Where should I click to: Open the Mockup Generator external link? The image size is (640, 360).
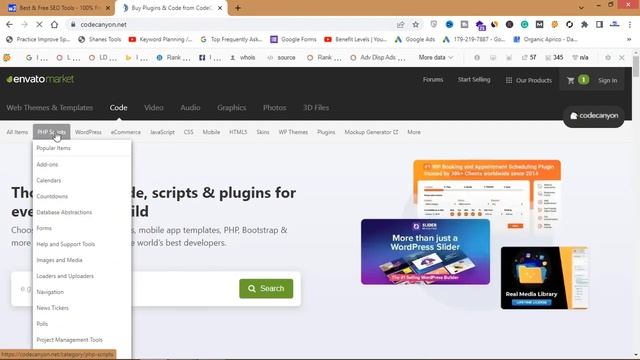tap(371, 132)
